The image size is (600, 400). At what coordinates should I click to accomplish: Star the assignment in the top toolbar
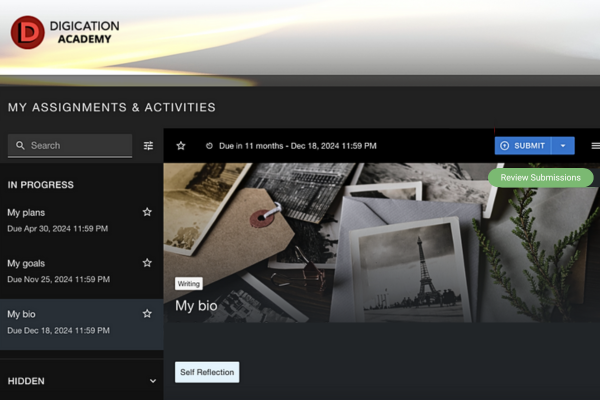[x=181, y=146]
